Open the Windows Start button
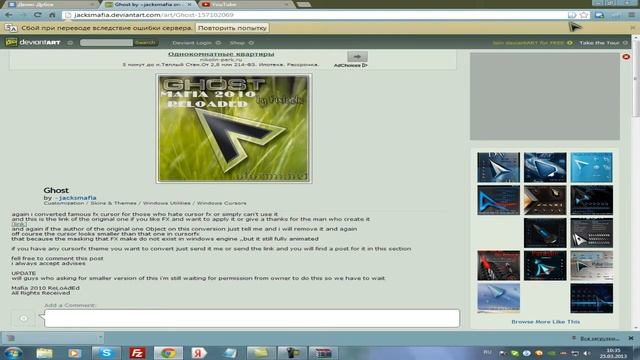 pos(13,353)
